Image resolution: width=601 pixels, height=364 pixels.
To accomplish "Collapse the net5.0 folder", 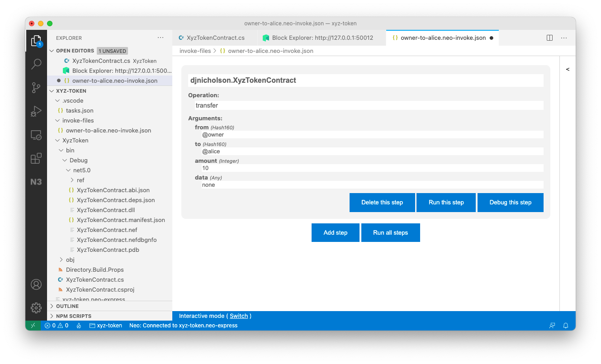I will 68,170.
